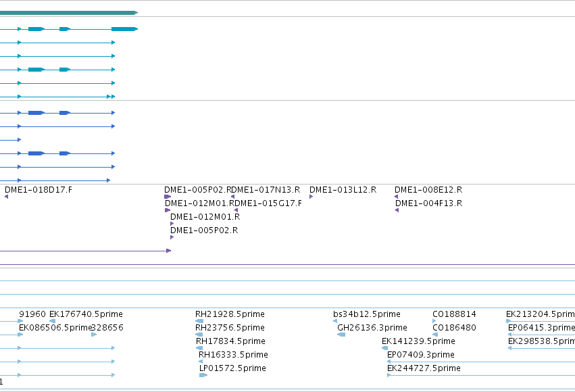
Task: Select the DME1-013L12.R feature label
Action: 343,190
